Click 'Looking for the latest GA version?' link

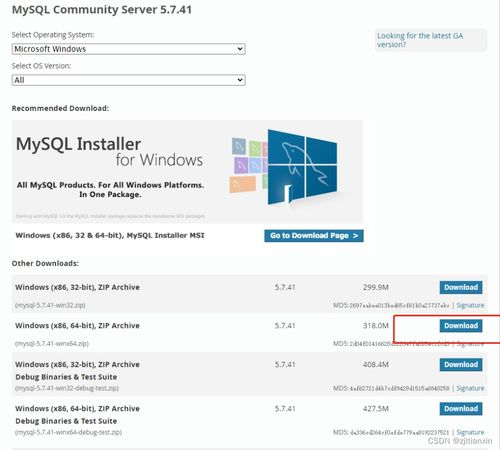(420, 40)
